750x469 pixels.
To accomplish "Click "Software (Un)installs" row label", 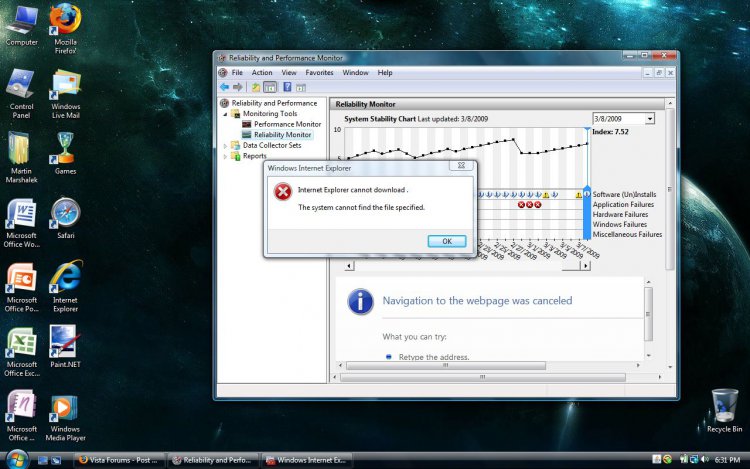I will pyautogui.click(x=624, y=195).
